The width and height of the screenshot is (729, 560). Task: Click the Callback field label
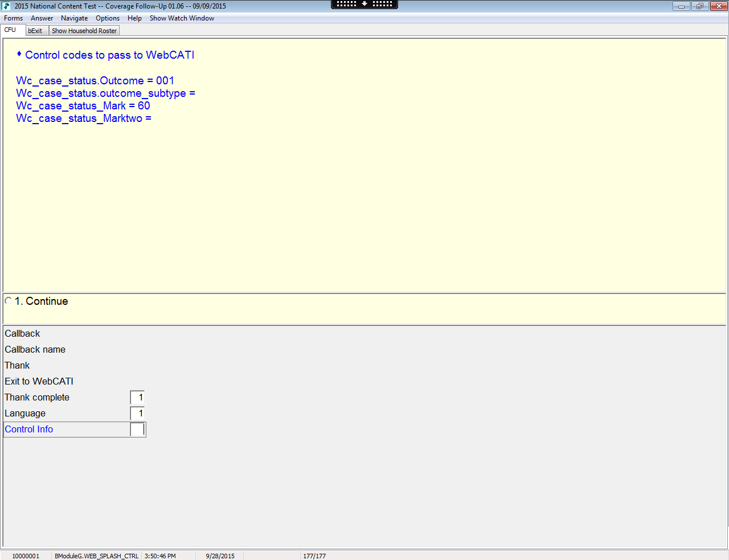pos(23,333)
